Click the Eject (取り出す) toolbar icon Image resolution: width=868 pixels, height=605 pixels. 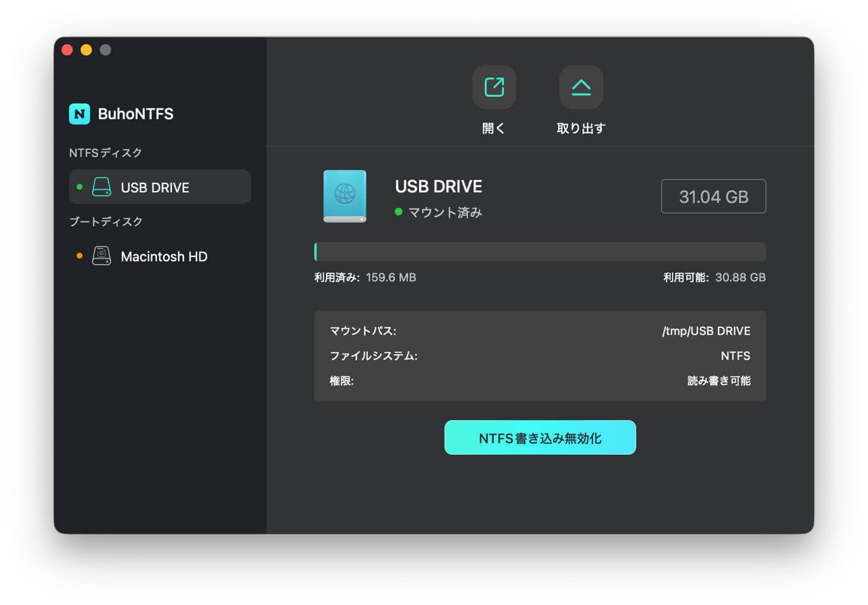coord(580,87)
